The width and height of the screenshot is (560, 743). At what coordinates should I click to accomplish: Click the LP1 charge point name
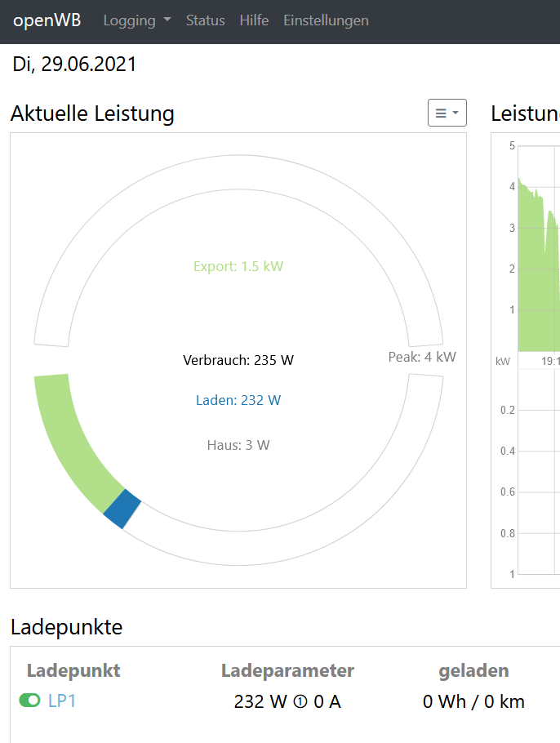coord(62,701)
